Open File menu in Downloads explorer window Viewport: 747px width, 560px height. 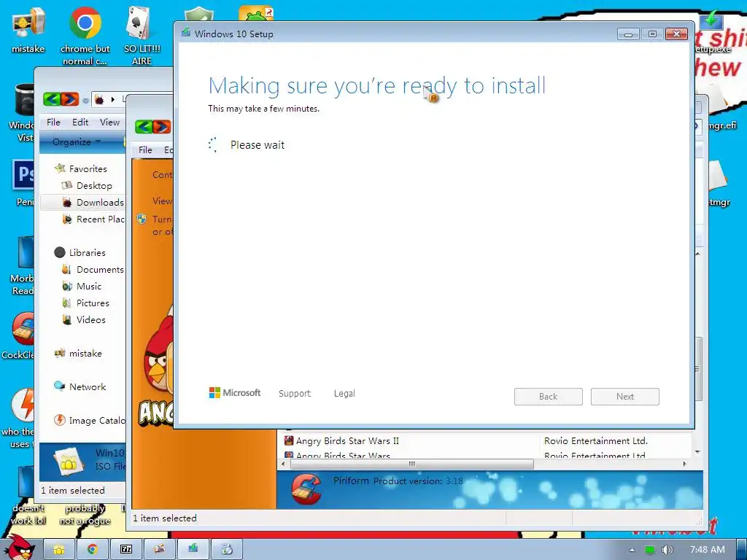[x=53, y=122]
